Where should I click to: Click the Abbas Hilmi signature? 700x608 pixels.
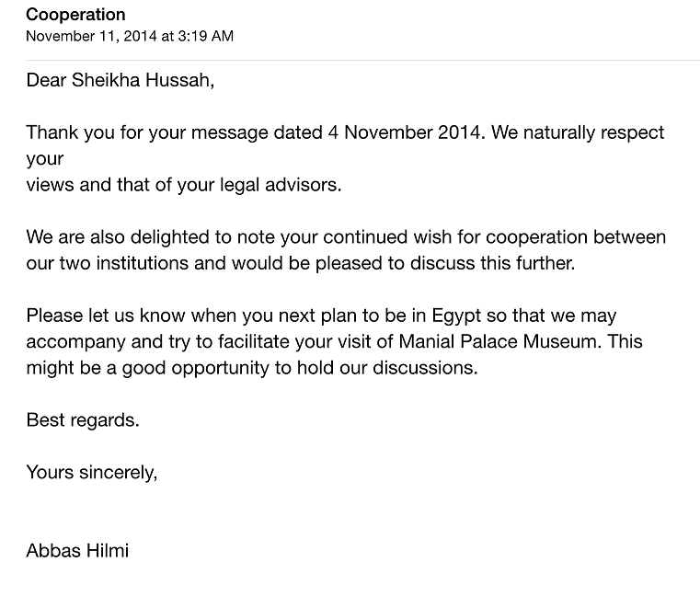pyautogui.click(x=77, y=551)
